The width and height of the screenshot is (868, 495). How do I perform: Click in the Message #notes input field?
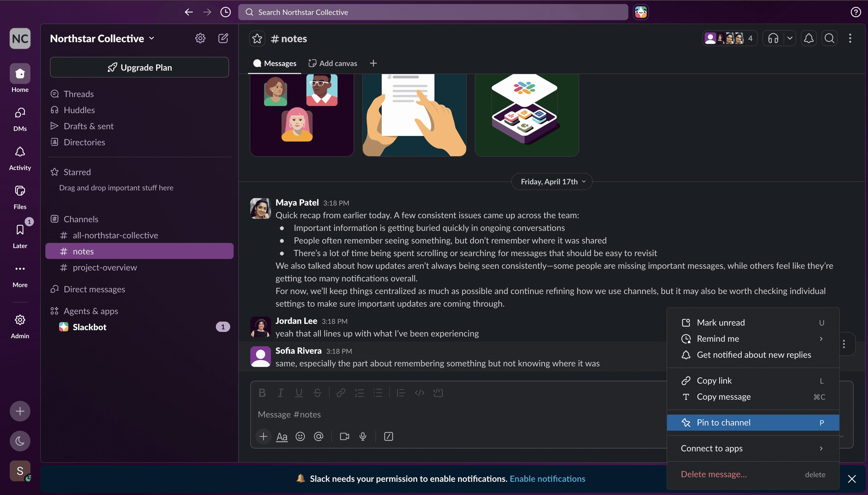(459, 414)
